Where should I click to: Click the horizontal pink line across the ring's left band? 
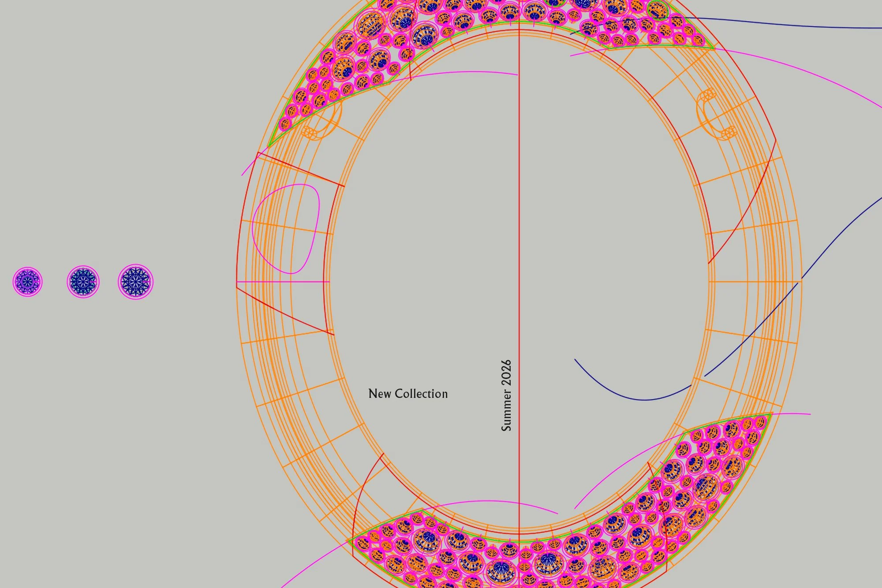[282, 281]
